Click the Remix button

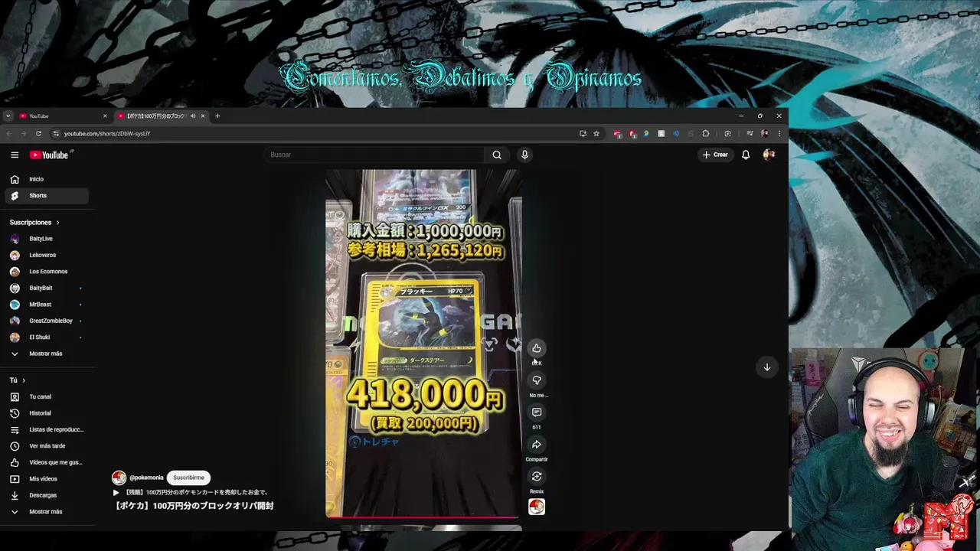537,477
